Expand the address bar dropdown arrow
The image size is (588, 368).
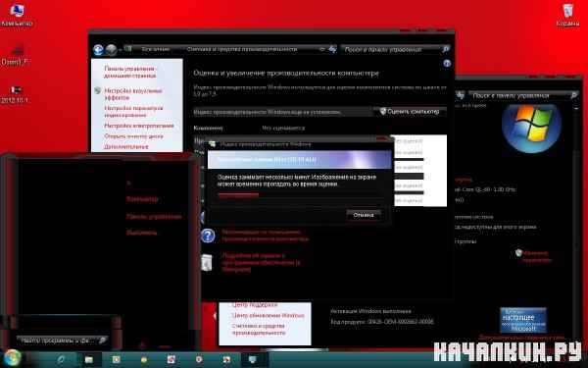pyautogui.click(x=322, y=49)
